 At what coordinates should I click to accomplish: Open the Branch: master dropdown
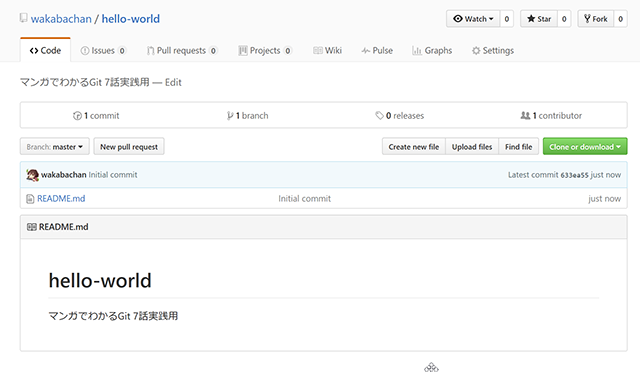coord(55,147)
